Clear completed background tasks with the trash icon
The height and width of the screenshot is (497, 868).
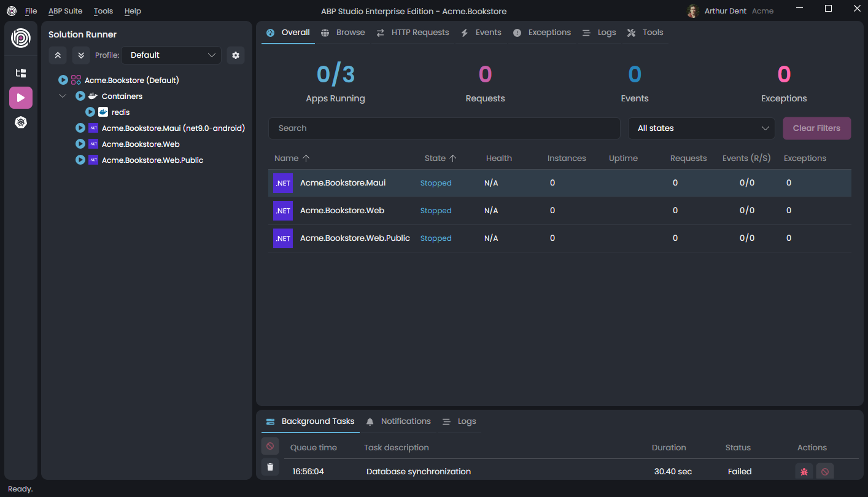269,467
